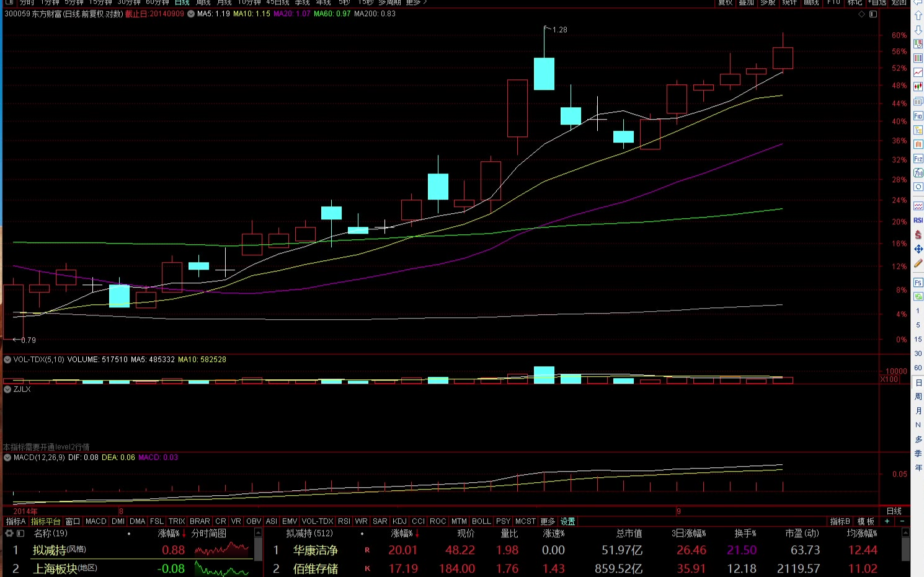Expand the VOL-TDX indicator dropdown arrow
The width and height of the screenshot is (924, 577).
7,359
